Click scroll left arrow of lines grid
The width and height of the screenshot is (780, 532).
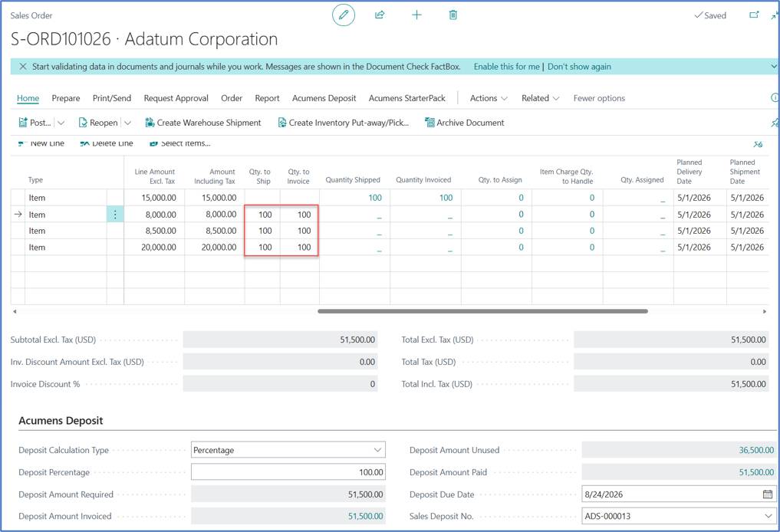pyautogui.click(x=15, y=311)
